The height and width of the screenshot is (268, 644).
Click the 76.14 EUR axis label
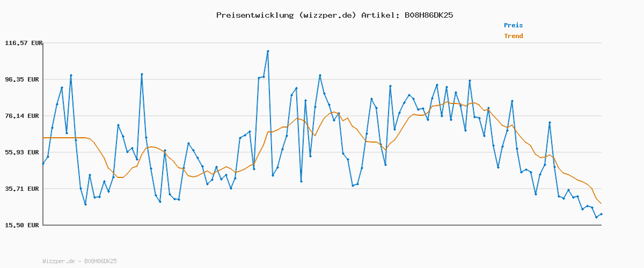(x=24, y=116)
